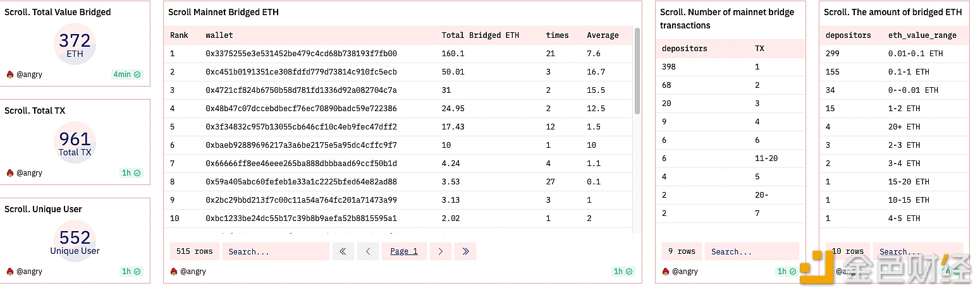Screen dimensions: 980x293
Task: Select wallet 0x3375255e3e531452be479c4cd68b738193f7fb00
Action: point(301,54)
